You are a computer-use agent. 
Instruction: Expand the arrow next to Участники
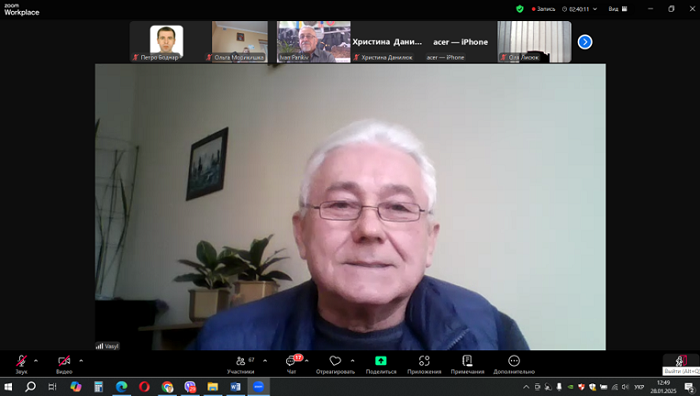click(265, 361)
